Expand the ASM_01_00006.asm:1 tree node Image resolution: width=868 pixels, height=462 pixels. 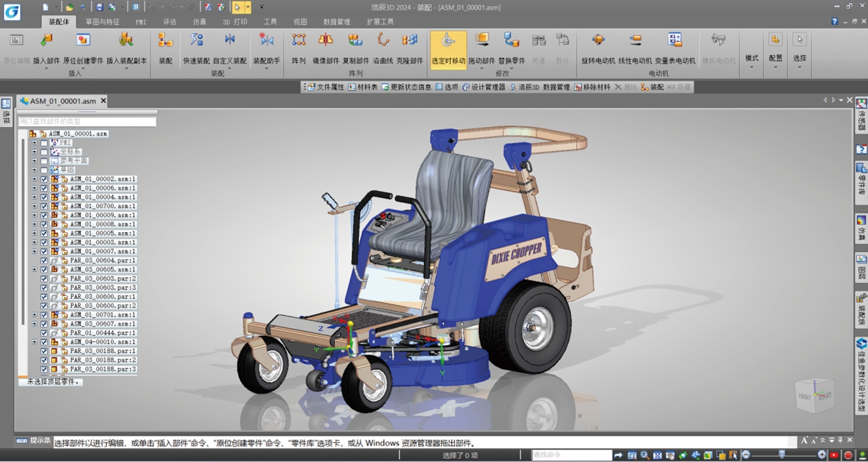coord(35,188)
